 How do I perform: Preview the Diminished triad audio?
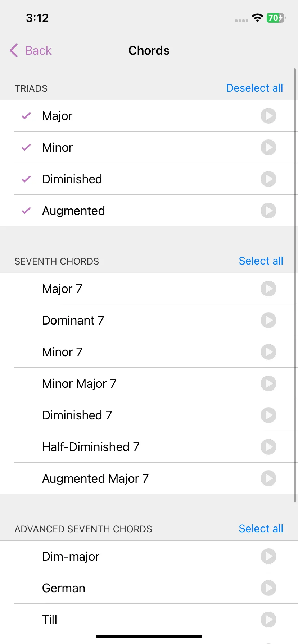(268, 179)
